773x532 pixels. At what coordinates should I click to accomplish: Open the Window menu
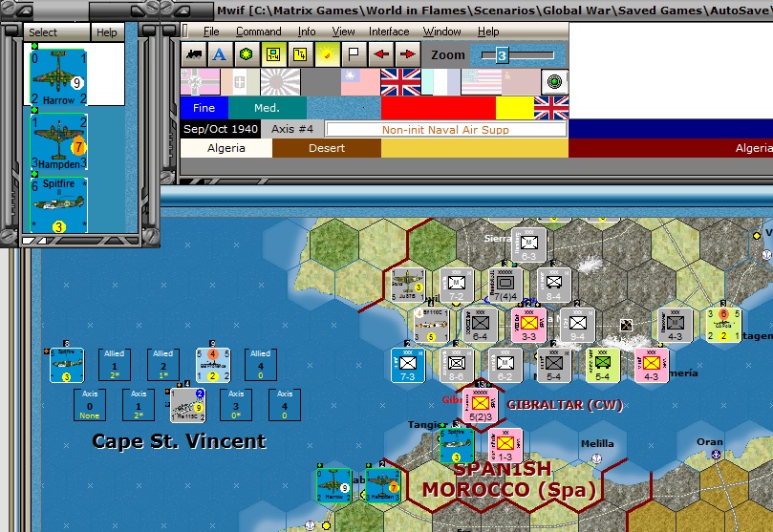[441, 32]
